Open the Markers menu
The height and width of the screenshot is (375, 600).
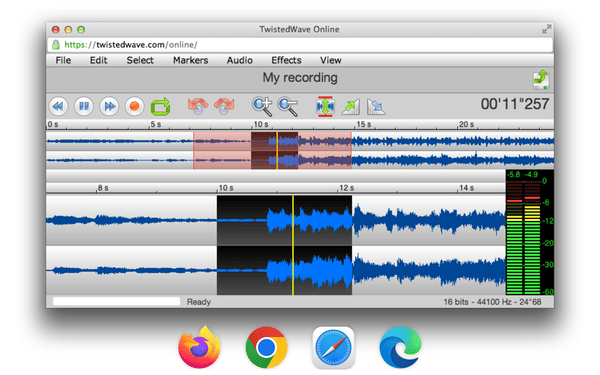tap(191, 60)
